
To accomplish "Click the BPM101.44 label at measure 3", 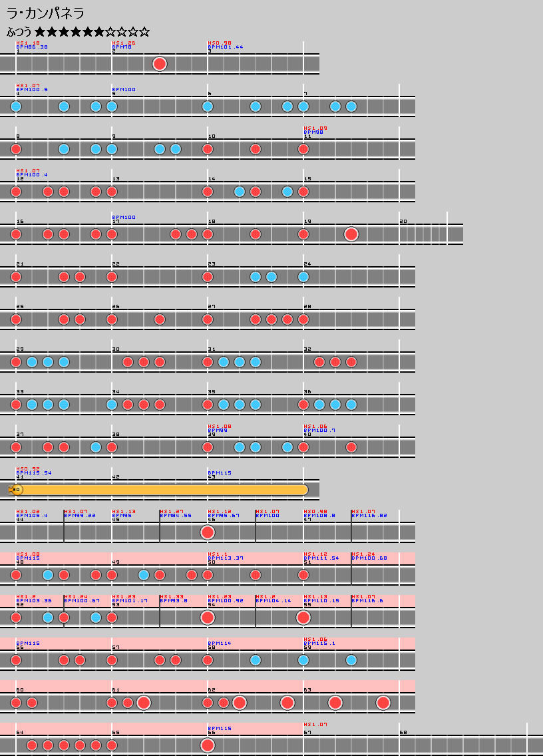I will (x=225, y=47).
